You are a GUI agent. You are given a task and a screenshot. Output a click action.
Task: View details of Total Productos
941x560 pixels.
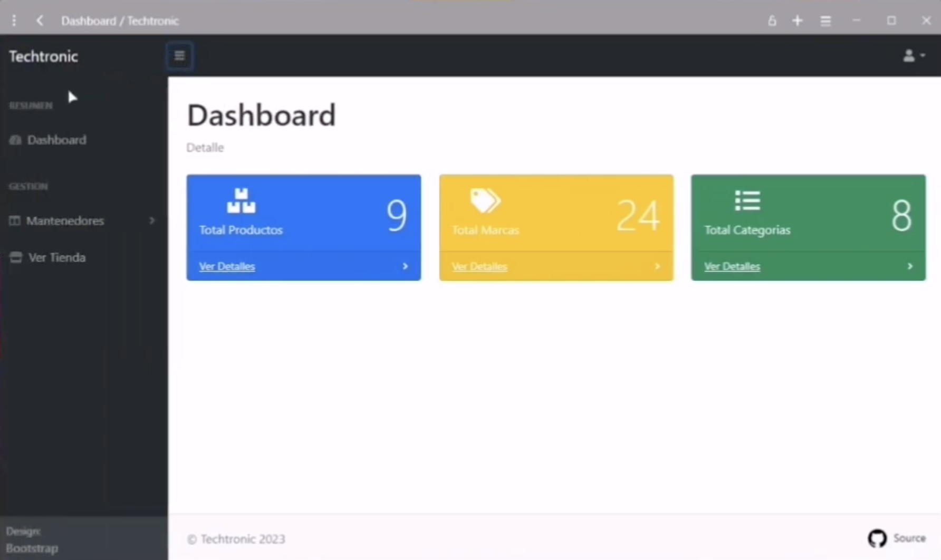pos(227,267)
